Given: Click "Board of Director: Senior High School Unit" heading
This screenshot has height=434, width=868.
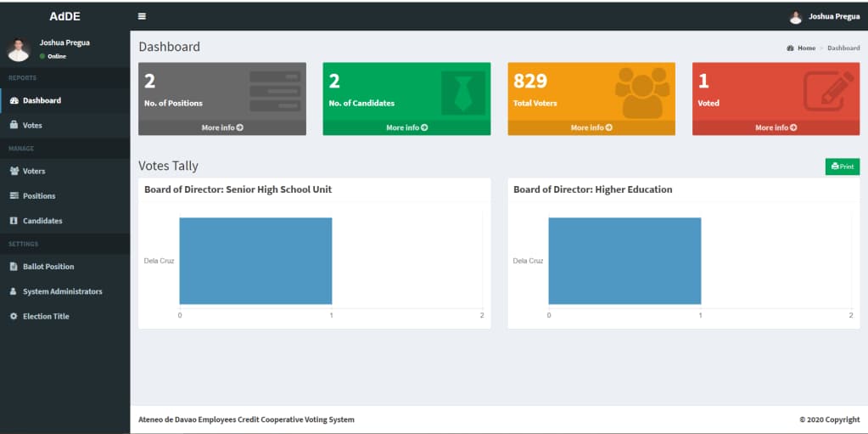Looking at the screenshot, I should 238,189.
